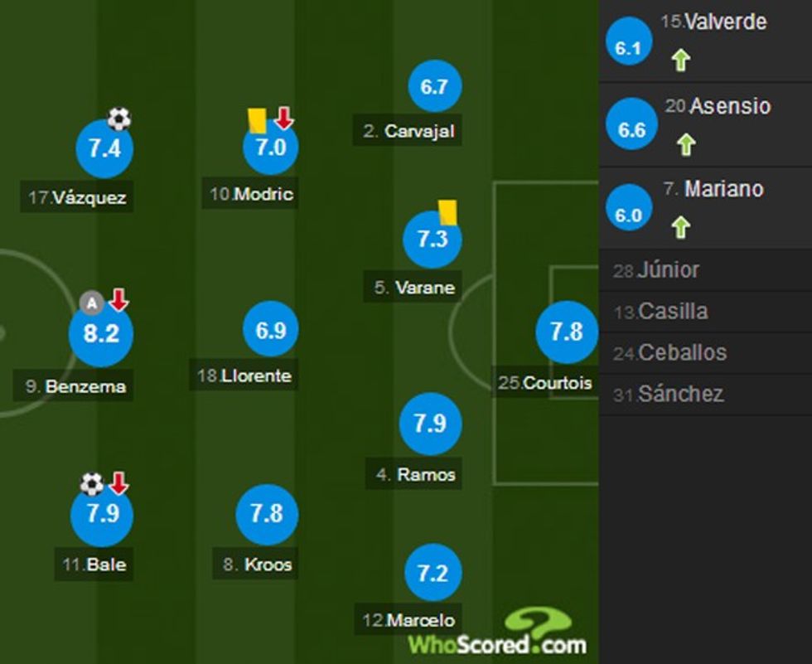Image resolution: width=812 pixels, height=664 pixels.
Task: Open Courtois's 7.8 rating circle
Action: pos(567,332)
